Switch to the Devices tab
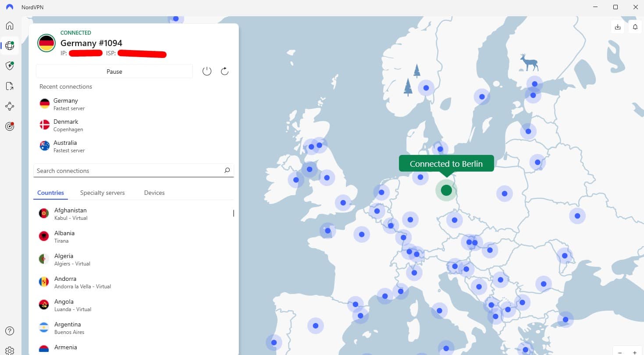Screen dimensions: 644x355 click(154, 193)
